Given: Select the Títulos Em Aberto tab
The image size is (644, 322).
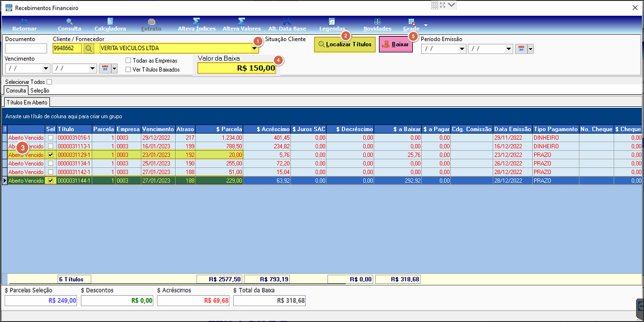Looking at the screenshot, I should point(27,102).
